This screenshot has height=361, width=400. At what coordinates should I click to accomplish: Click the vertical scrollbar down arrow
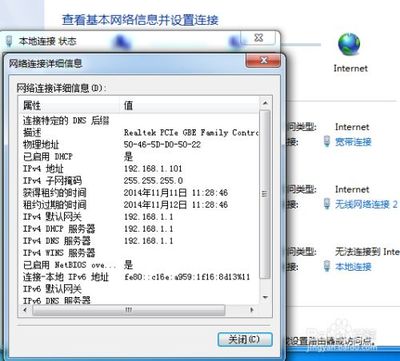tap(265, 297)
